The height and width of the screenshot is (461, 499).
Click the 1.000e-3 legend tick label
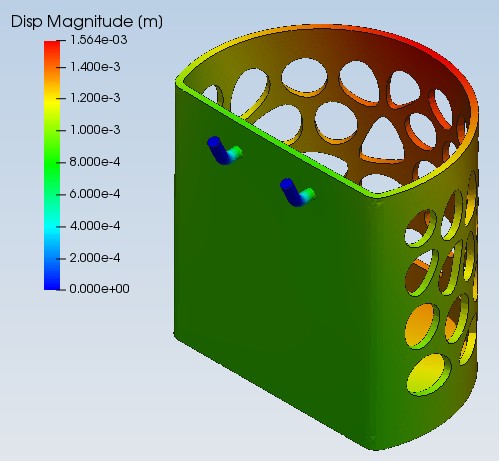(x=95, y=130)
